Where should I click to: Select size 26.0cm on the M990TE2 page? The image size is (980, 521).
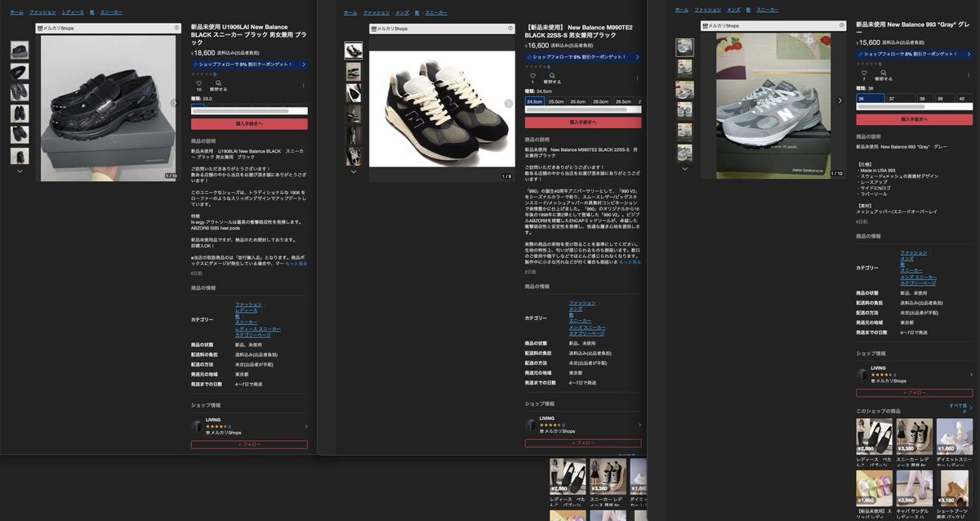click(600, 102)
